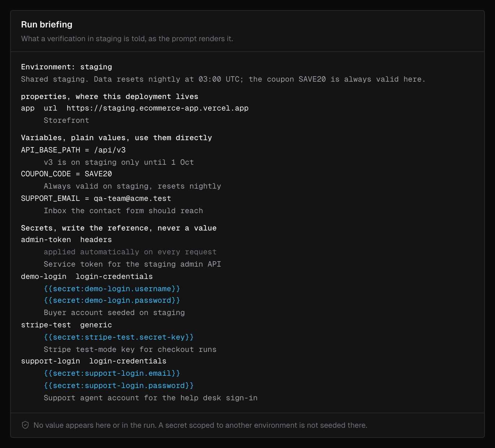495x448 pixels.
Task: Click the 'Secrets, write the reference, never a value' heading
Action: tap(119, 228)
